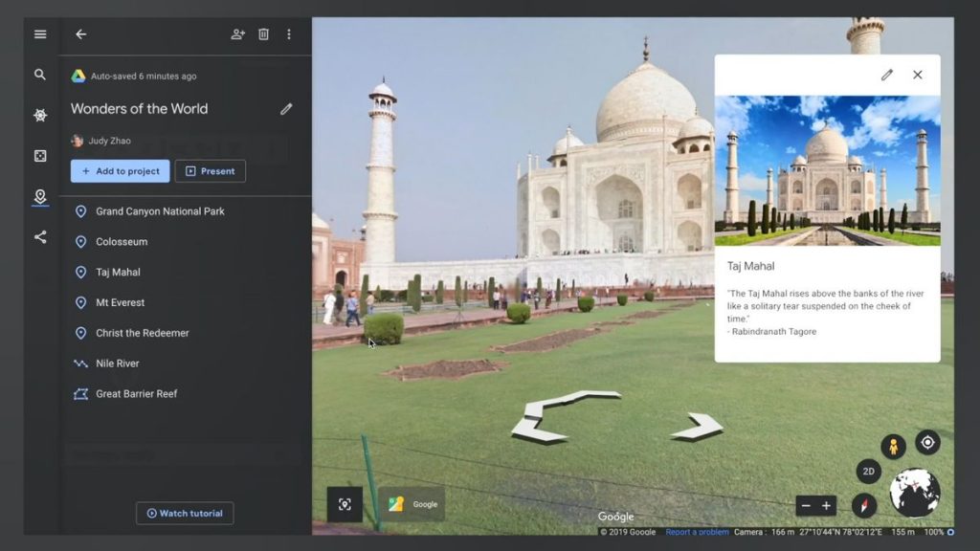Edit the Wonders of the World title pencil

click(286, 109)
